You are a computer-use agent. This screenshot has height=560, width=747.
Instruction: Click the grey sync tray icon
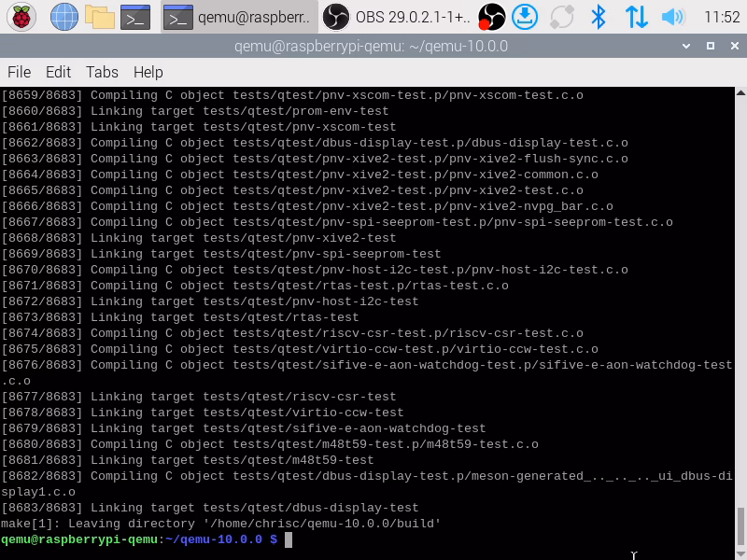[x=562, y=17]
